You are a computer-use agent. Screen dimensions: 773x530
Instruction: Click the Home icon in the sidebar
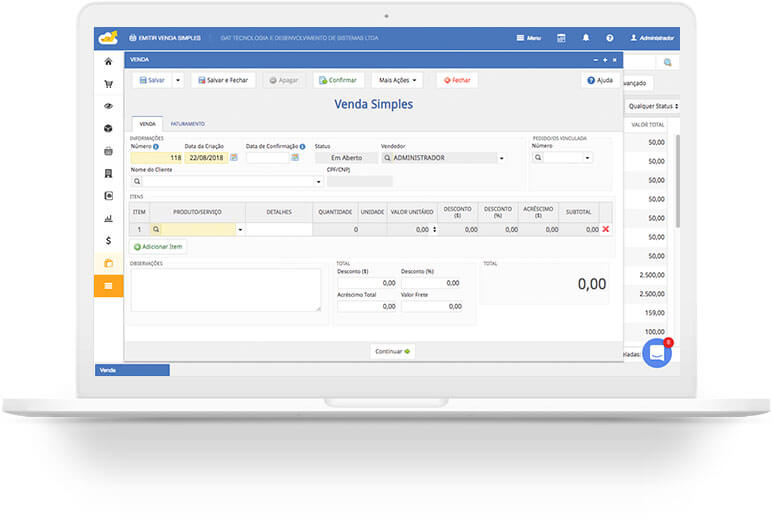(x=108, y=61)
